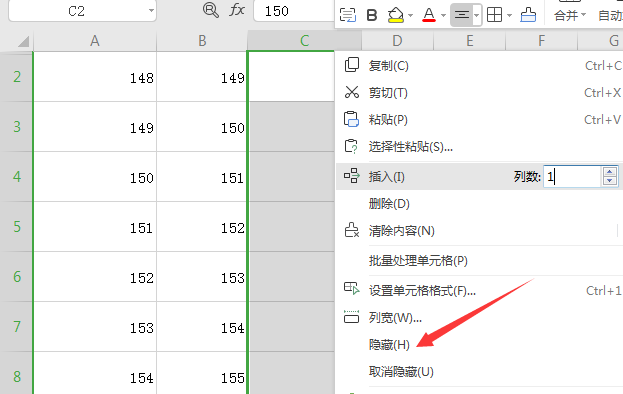The width and height of the screenshot is (623, 394).
Task: Click cell B3 containing 150
Action: [202, 126]
